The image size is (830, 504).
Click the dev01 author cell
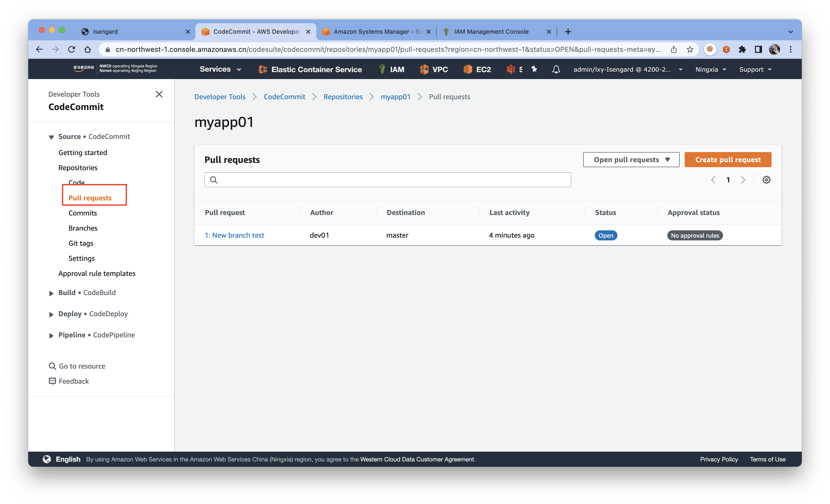click(319, 235)
